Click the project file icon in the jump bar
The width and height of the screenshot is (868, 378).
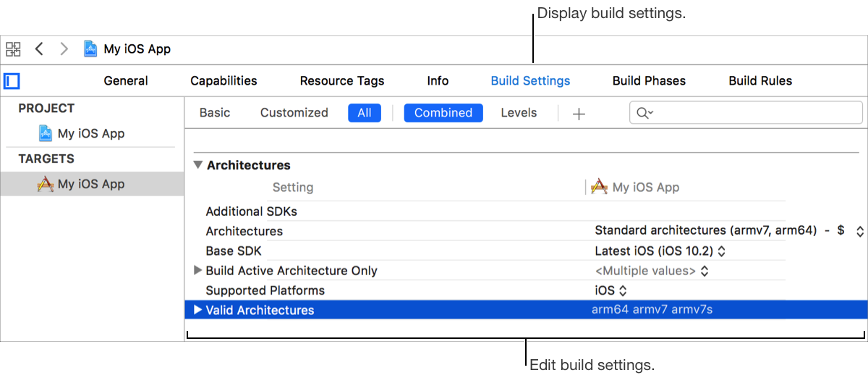(x=90, y=49)
